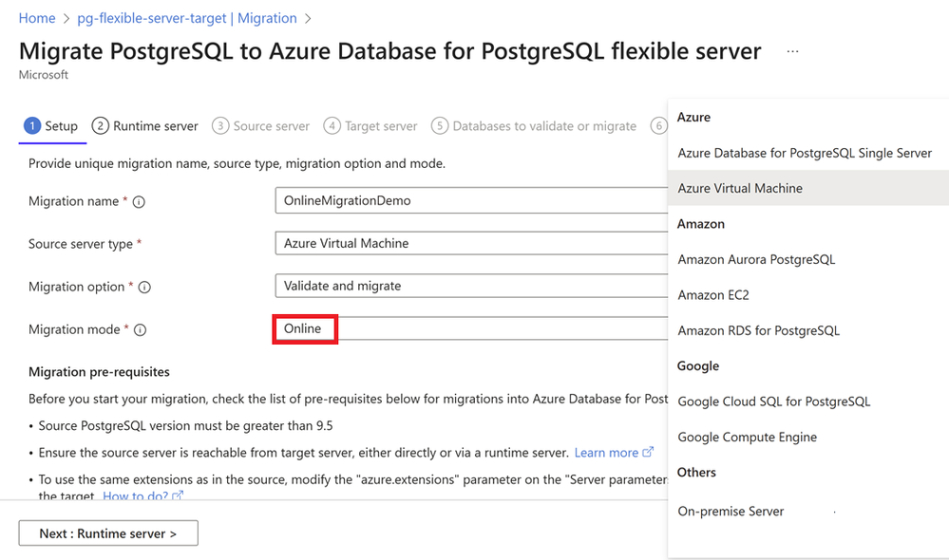Open the Source server type dropdown
The width and height of the screenshot is (949, 560).
(x=470, y=244)
